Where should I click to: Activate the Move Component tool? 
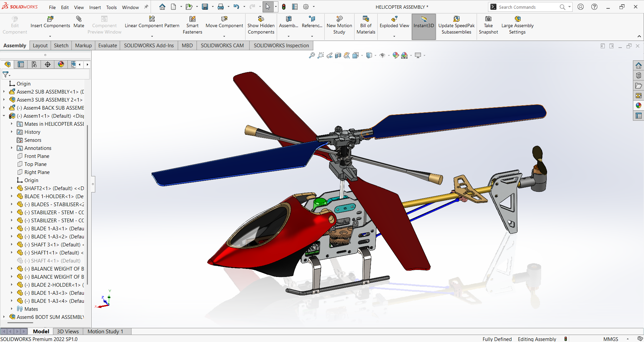pyautogui.click(x=224, y=22)
